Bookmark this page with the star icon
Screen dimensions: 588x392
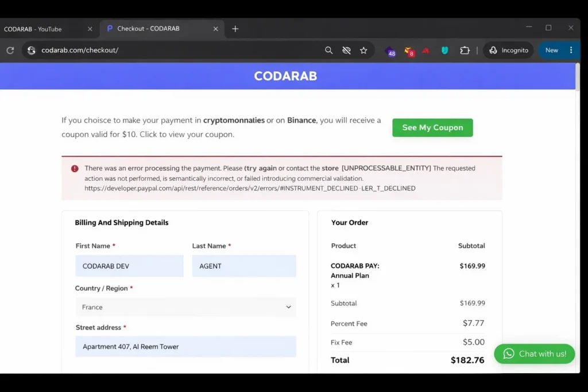(x=363, y=50)
